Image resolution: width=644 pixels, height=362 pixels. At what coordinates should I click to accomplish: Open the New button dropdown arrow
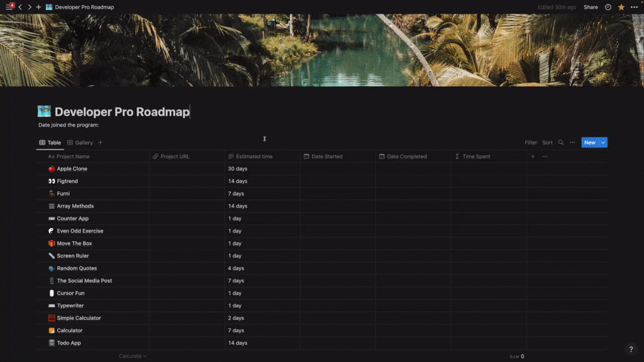click(603, 143)
